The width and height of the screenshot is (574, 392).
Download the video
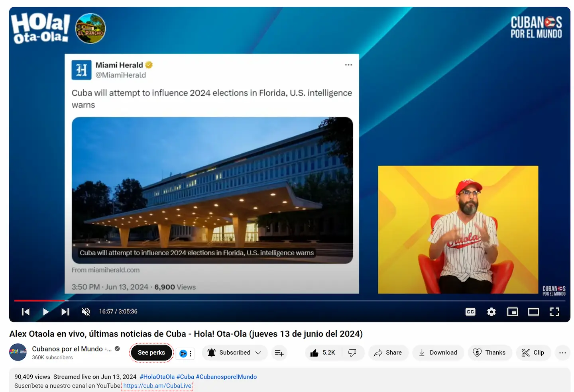tap(438, 353)
